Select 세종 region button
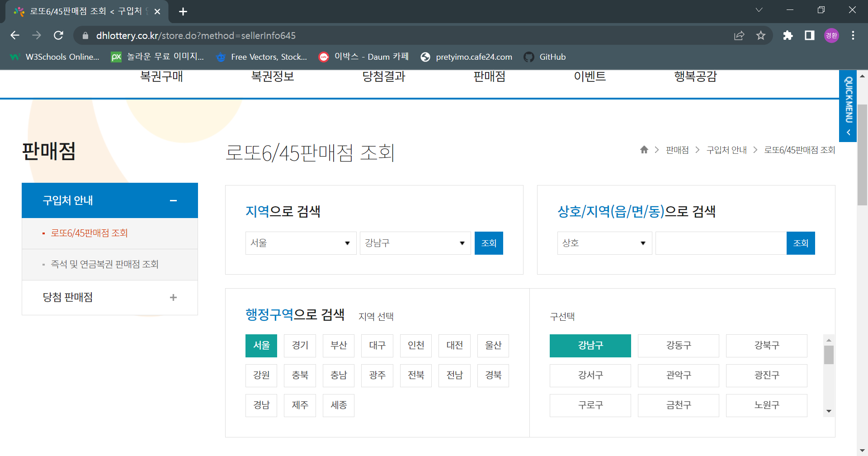This screenshot has width=868, height=456. (339, 405)
